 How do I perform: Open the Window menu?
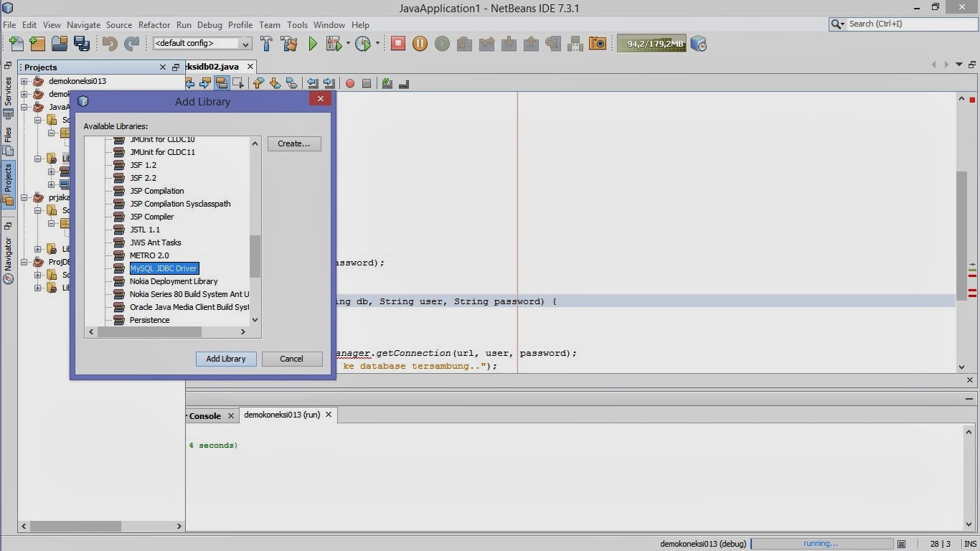[x=329, y=24]
